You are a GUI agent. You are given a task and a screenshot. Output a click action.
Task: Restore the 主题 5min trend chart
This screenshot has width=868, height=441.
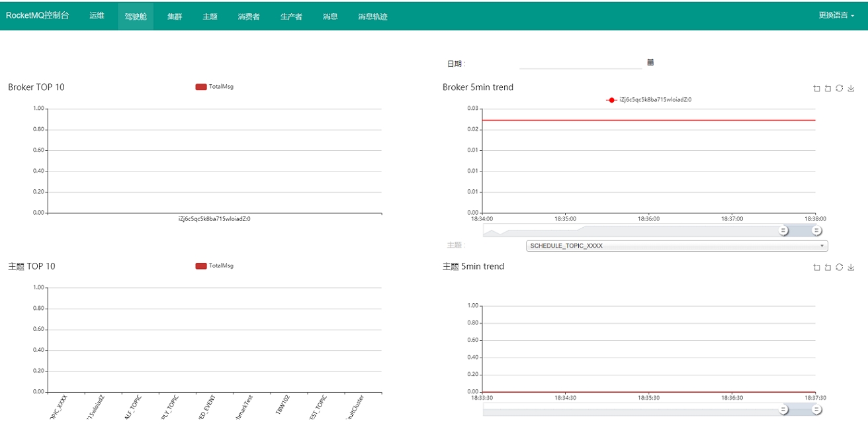[839, 268]
